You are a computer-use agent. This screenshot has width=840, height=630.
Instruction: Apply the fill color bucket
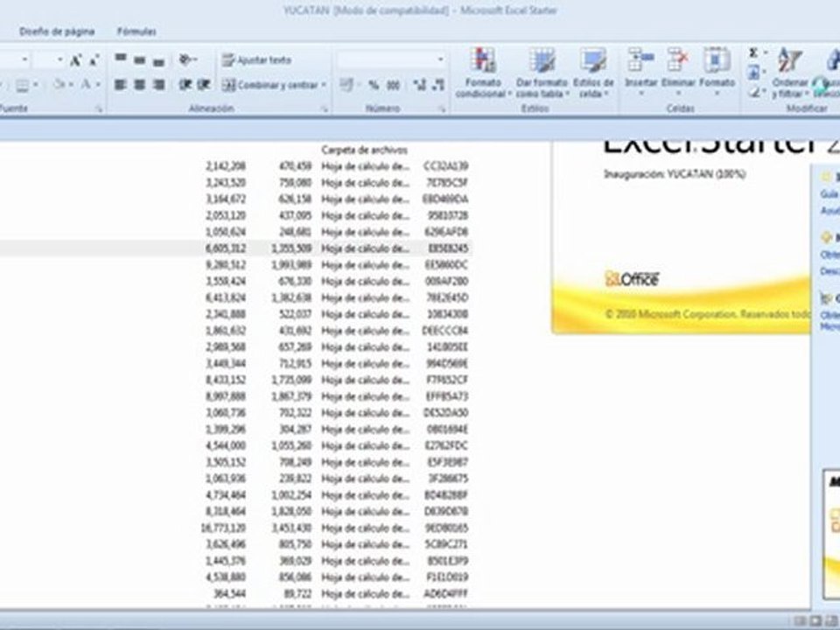pos(59,85)
